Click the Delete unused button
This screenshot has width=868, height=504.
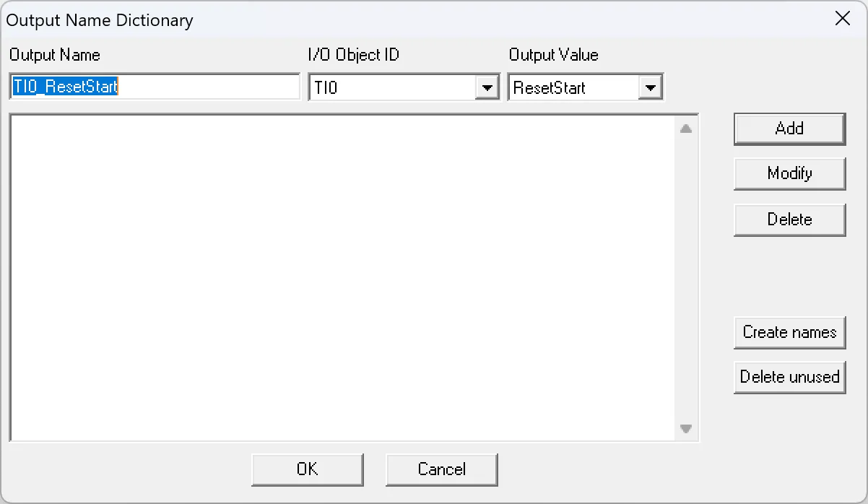(x=789, y=377)
